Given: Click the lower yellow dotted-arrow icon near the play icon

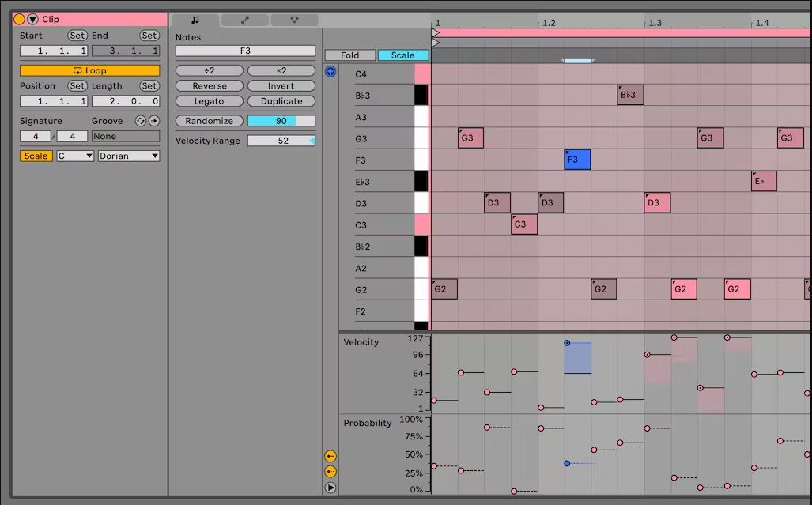Looking at the screenshot, I should tap(330, 472).
